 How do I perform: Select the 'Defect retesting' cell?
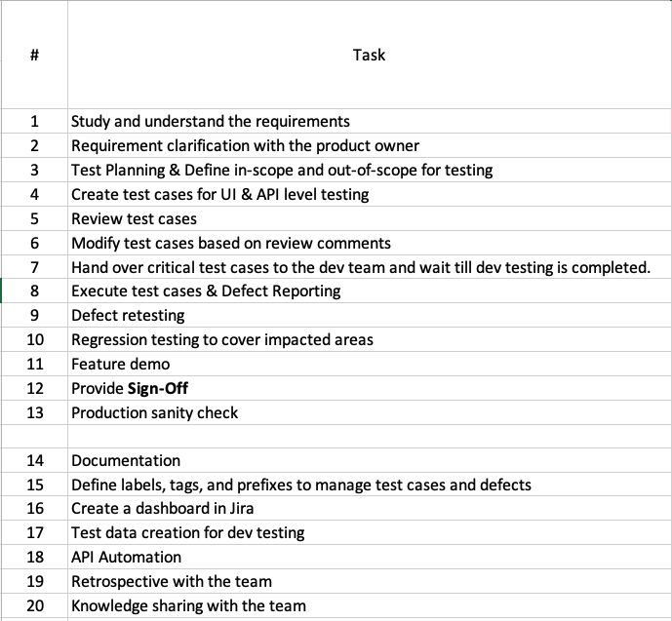point(370,315)
